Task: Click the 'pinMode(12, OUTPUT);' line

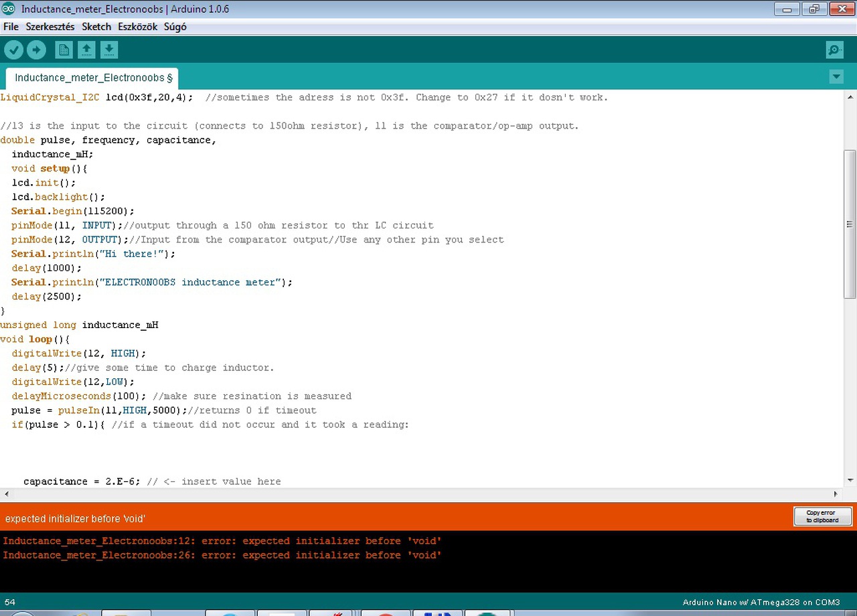Action: tap(258, 240)
